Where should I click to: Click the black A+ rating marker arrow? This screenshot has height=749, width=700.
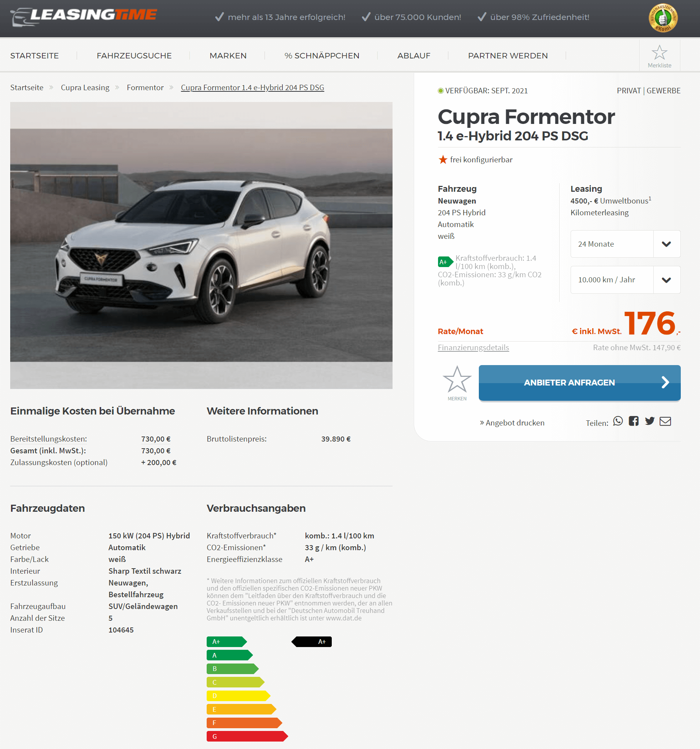coord(311,642)
